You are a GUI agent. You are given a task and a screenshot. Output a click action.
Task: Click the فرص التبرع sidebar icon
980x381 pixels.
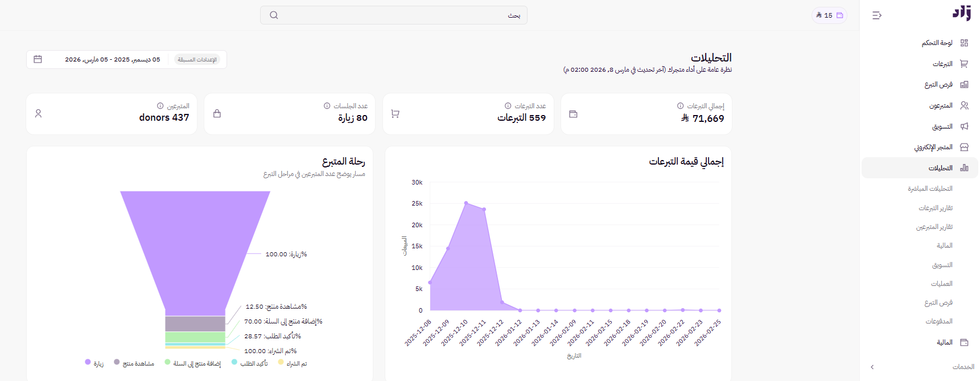pyautogui.click(x=964, y=84)
